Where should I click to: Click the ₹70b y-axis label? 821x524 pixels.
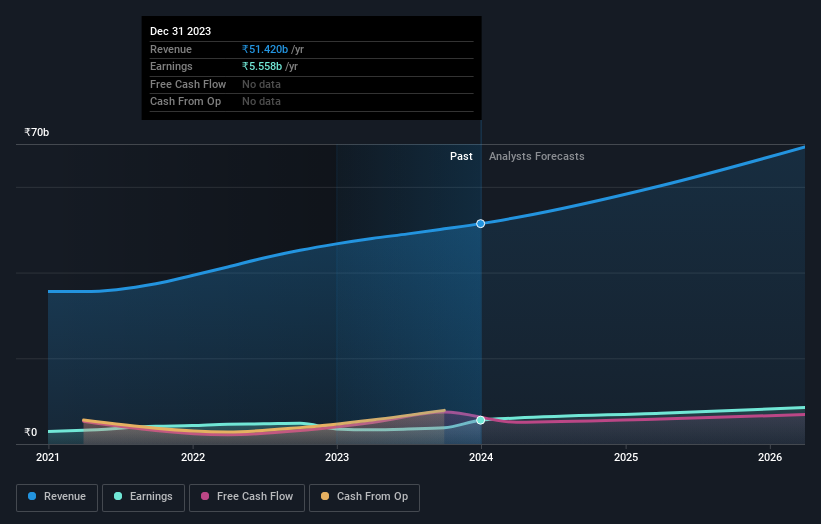(37, 132)
